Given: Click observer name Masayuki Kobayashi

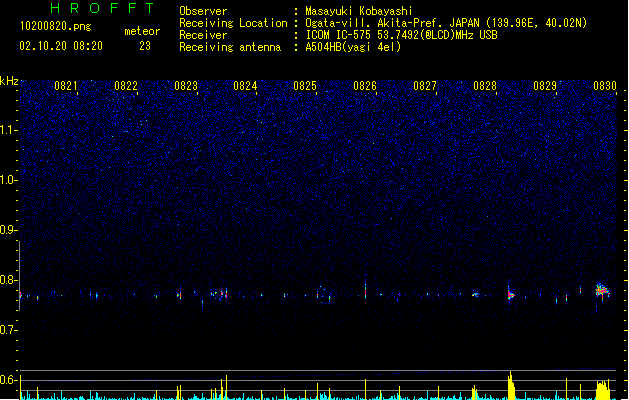Looking at the screenshot, I should [359, 11].
